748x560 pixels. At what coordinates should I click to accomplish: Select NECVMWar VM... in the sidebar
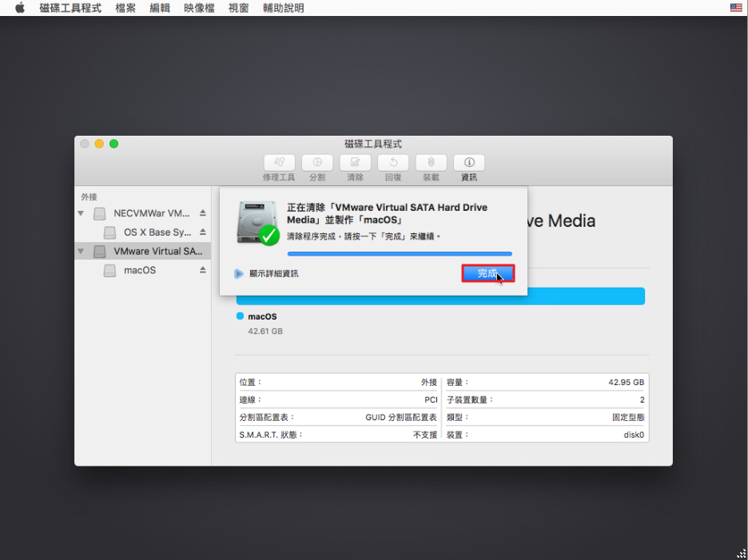(142, 213)
